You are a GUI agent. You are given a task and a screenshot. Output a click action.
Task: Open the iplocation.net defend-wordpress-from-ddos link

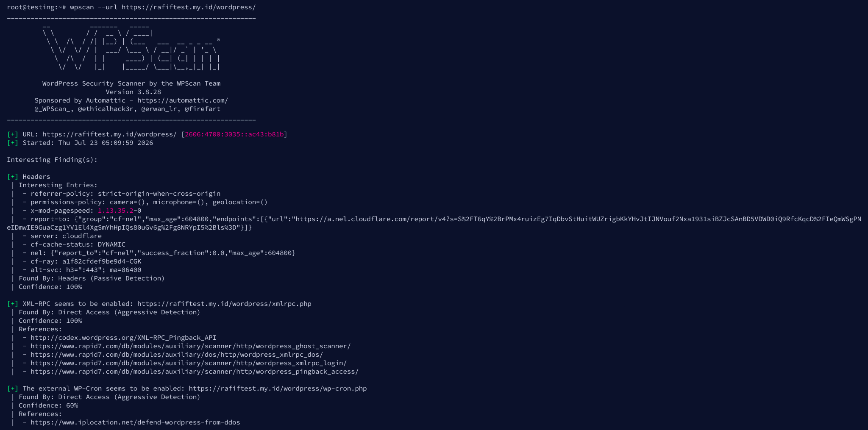135,422
